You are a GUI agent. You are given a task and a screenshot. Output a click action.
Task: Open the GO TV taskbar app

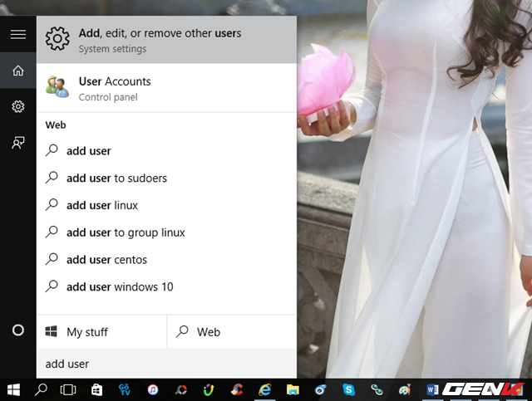click(125, 390)
